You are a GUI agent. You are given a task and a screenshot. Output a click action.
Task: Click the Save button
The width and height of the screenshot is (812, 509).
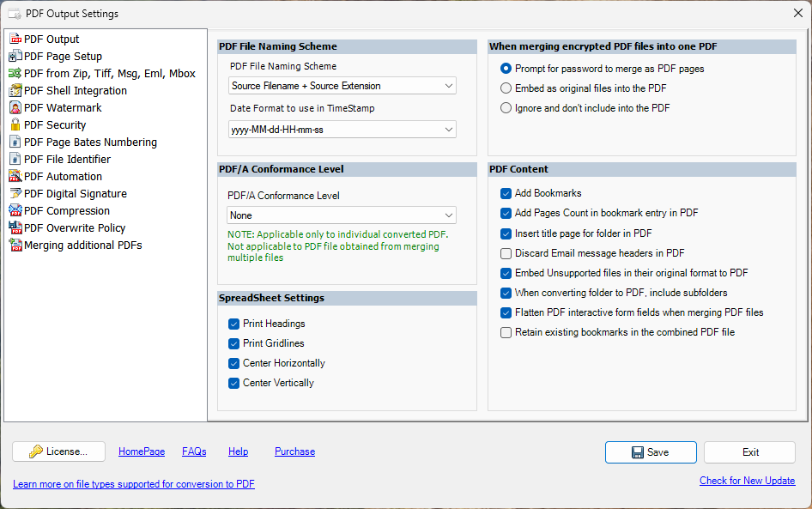tap(651, 452)
